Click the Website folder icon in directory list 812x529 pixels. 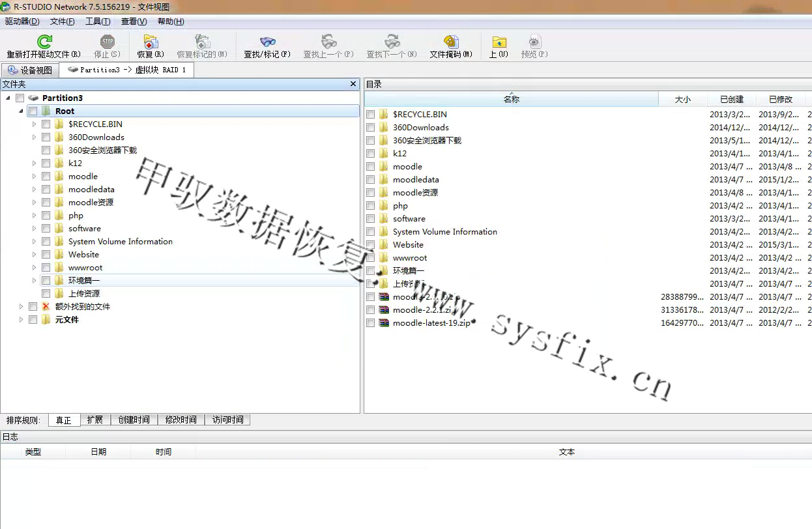pyautogui.click(x=384, y=244)
